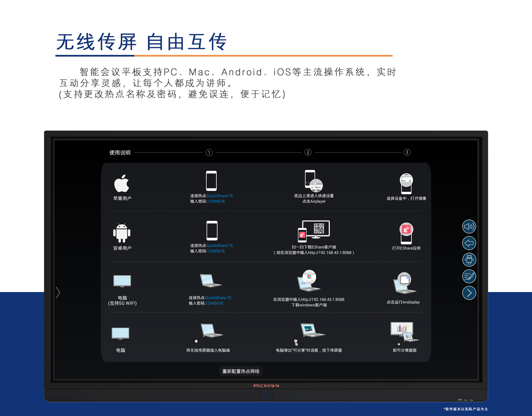
Task: Click the monitor icon for 电脑 (支持5G WIFI)
Action: click(122, 281)
